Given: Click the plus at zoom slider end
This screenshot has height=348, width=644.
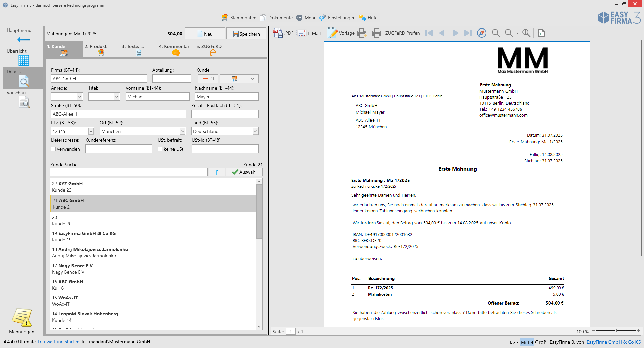Looking at the screenshot, I should click(639, 331).
